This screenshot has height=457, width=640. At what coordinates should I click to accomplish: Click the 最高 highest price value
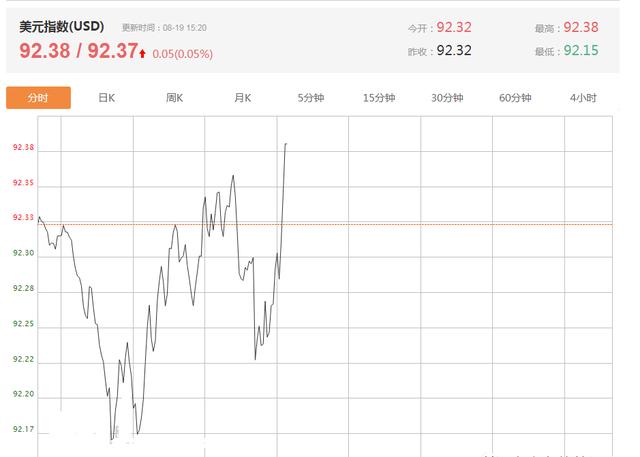tap(581, 28)
